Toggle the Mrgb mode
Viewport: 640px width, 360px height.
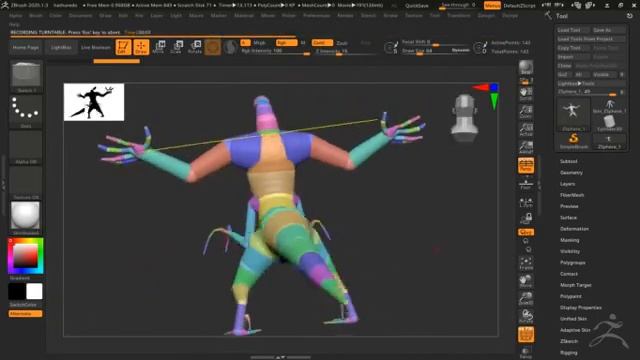point(260,42)
